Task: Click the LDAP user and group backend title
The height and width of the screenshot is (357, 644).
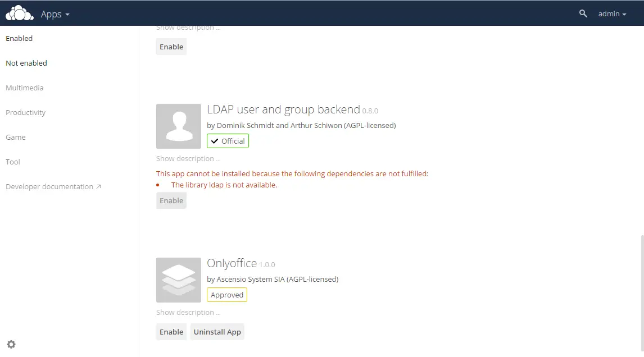Action: (283, 109)
